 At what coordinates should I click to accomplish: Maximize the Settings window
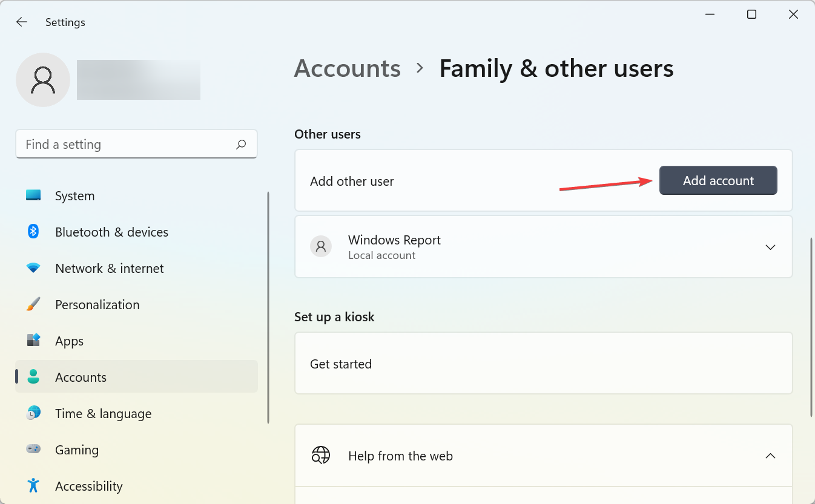pos(751,15)
